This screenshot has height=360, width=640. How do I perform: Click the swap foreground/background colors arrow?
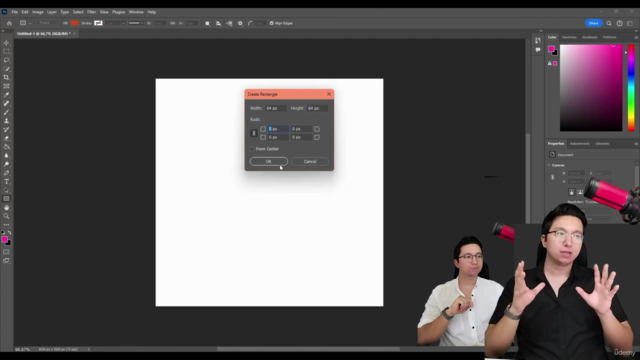click(x=9, y=232)
